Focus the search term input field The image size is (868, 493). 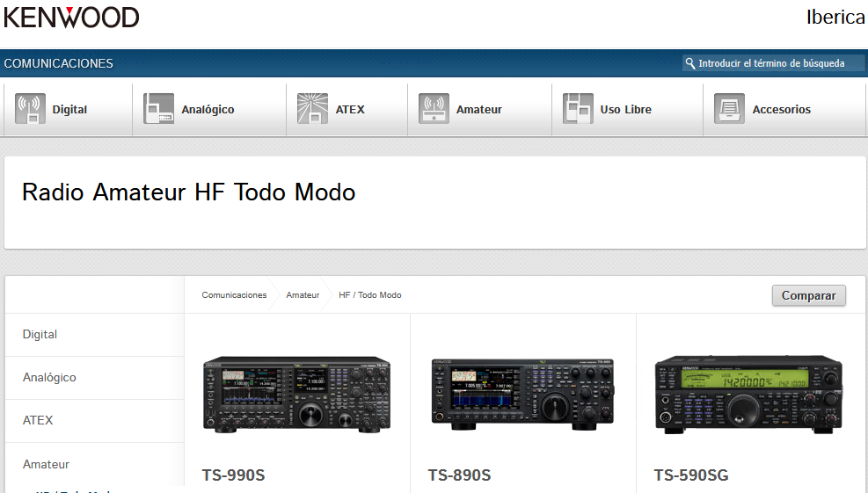pyautogui.click(x=778, y=63)
